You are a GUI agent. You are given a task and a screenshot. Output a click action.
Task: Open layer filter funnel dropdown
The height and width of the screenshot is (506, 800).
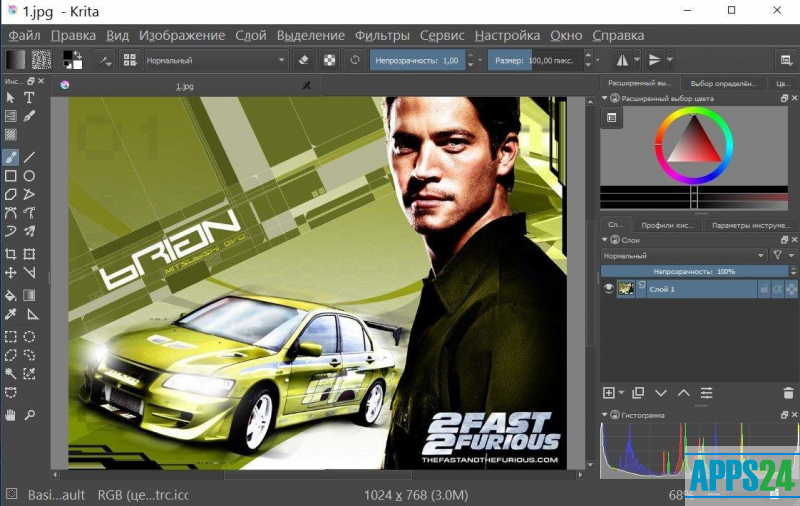[783, 255]
